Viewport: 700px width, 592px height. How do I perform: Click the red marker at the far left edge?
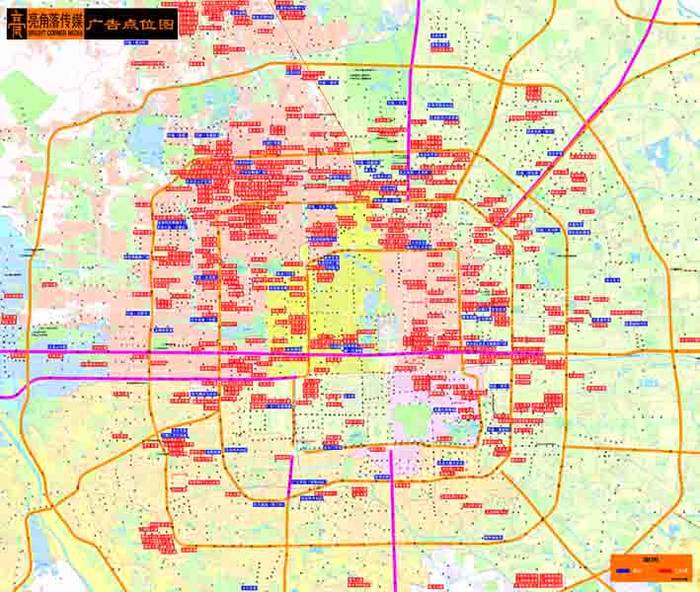pos(9,319)
